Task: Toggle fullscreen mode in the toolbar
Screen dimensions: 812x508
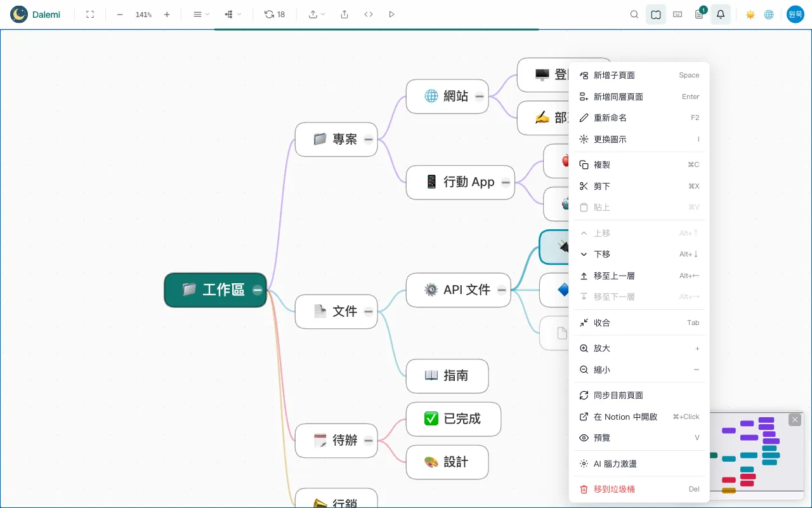Action: point(90,14)
